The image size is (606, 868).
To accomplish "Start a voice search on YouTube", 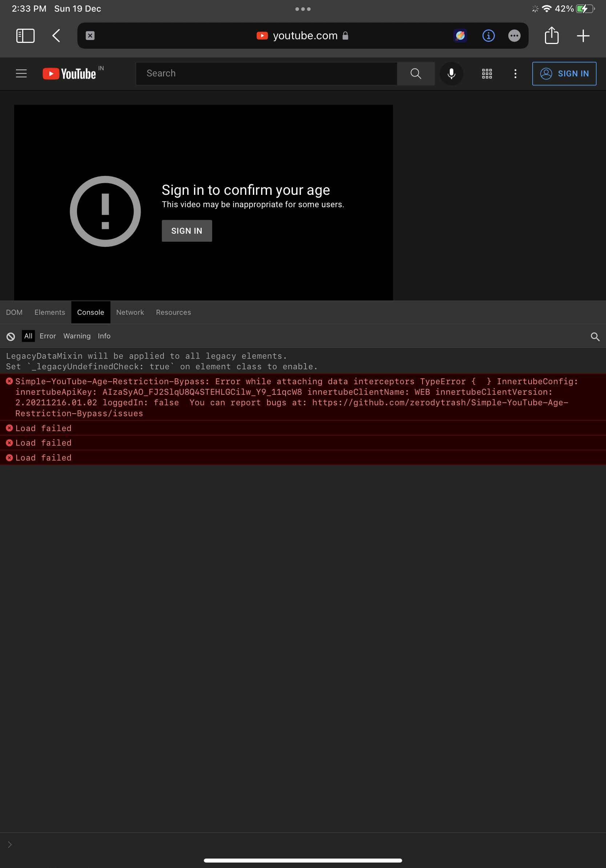I will tap(451, 73).
